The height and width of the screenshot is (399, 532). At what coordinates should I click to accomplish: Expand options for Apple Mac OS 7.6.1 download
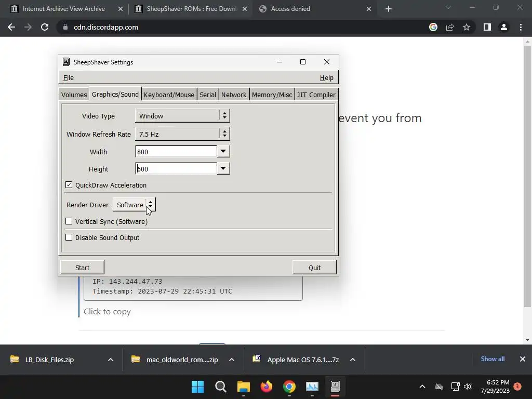pyautogui.click(x=353, y=360)
